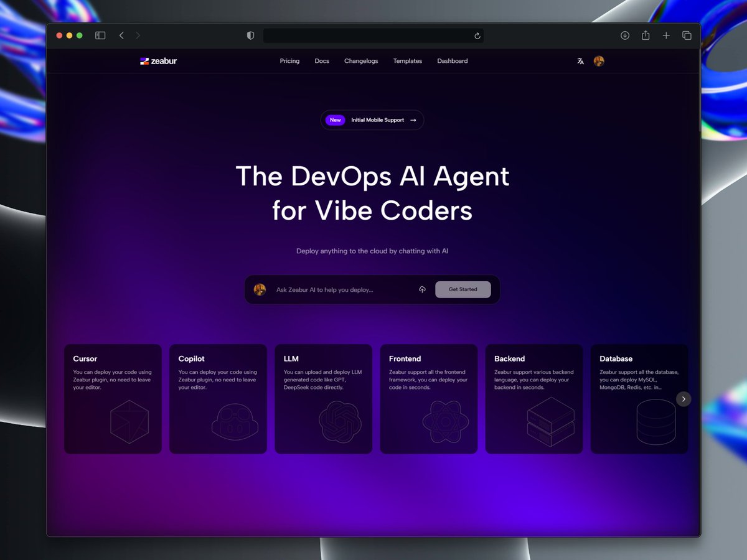Toggle the Safari sidebar

[100, 35]
